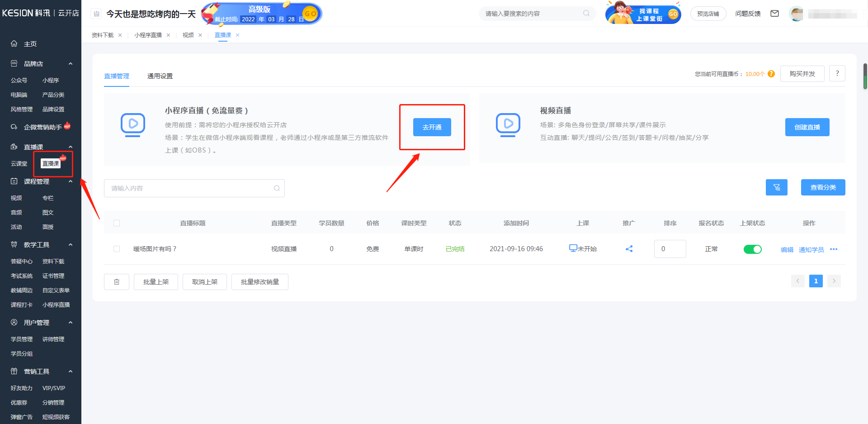868x424 pixels.
Task: Switch to the 视频 page tab
Action: [x=188, y=35]
